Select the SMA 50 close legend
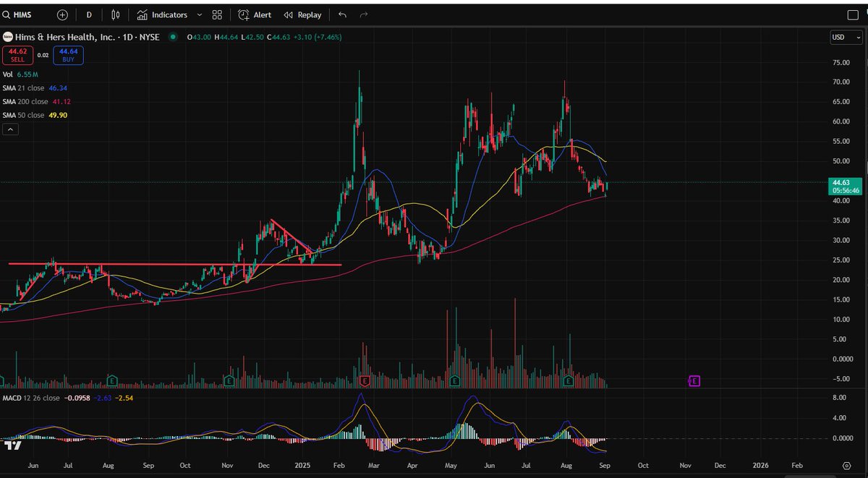 [x=36, y=115]
